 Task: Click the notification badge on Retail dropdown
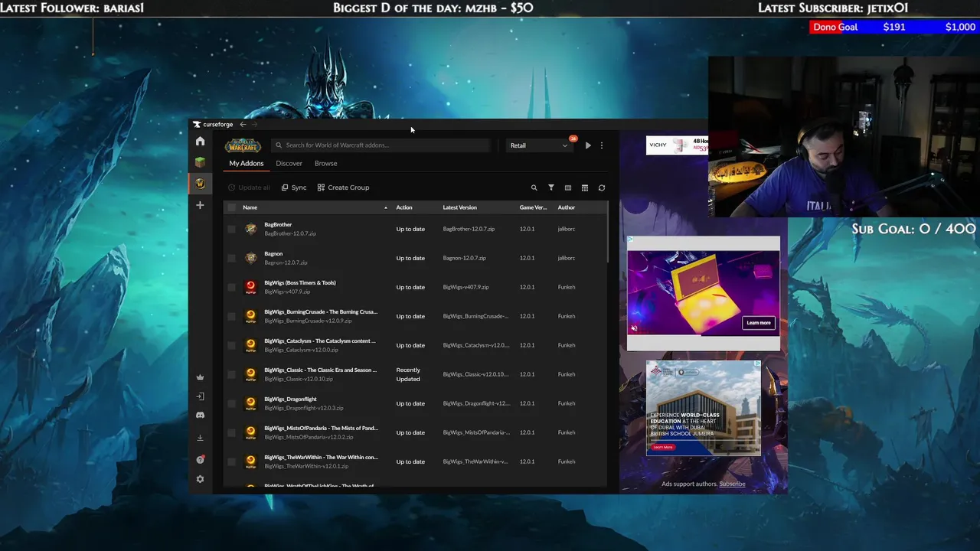[x=573, y=139]
